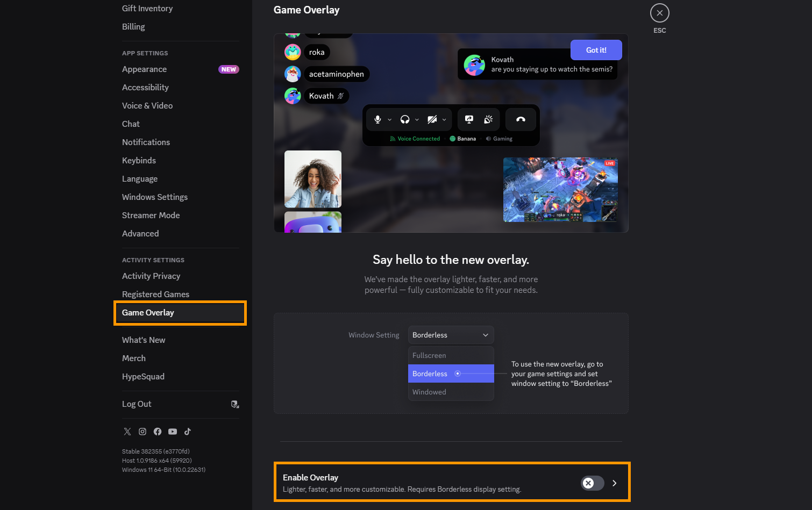Choose Windowed in the window setting list

point(451,392)
